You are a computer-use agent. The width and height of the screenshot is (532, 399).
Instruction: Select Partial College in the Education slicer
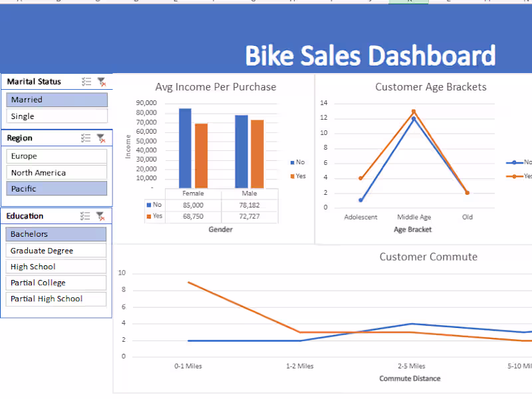coord(56,283)
